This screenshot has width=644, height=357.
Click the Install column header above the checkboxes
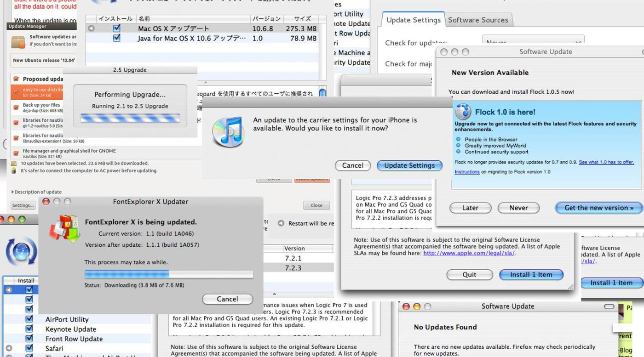point(26,280)
